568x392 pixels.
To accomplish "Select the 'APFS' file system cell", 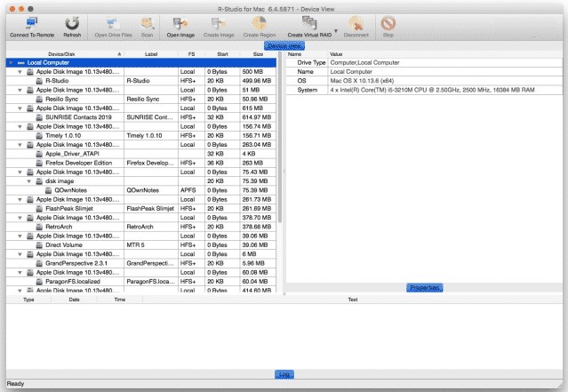I will (x=191, y=190).
